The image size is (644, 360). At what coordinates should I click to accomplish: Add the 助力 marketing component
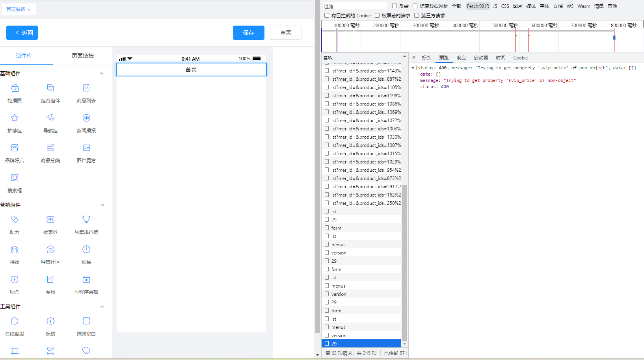[15, 225]
